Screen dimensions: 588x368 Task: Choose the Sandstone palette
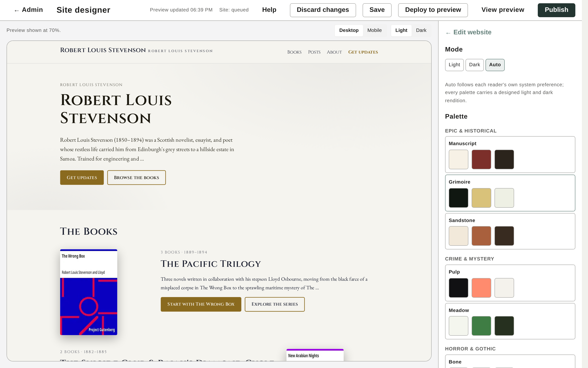(x=510, y=231)
